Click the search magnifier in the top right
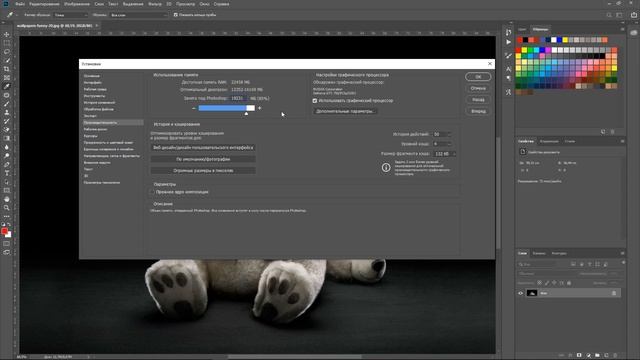Viewport: 640px width, 360px height. point(609,15)
